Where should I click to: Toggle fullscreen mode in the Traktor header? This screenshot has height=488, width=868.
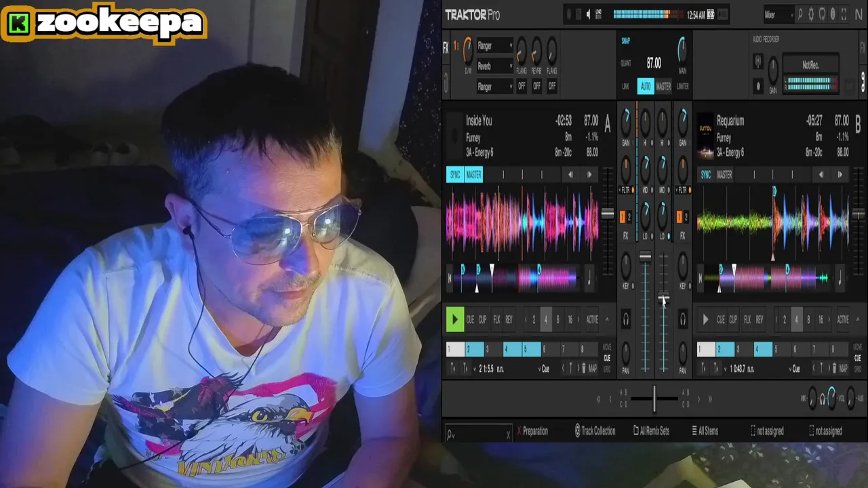(x=844, y=14)
